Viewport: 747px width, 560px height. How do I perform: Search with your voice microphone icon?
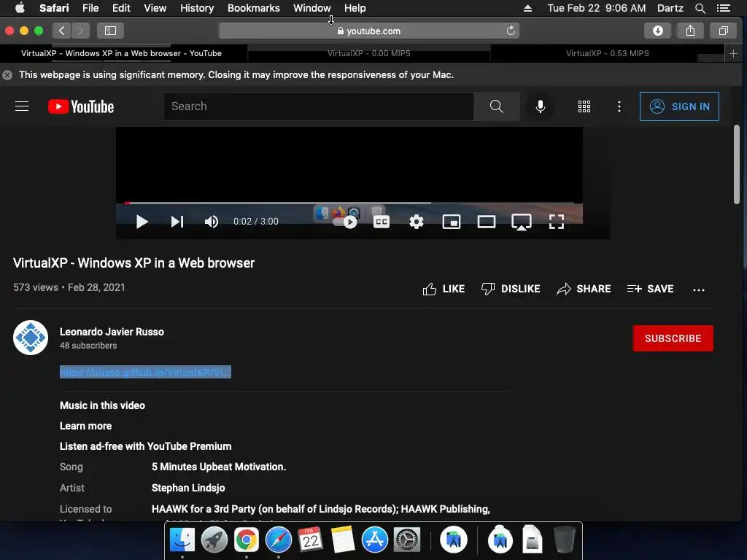[x=541, y=106]
